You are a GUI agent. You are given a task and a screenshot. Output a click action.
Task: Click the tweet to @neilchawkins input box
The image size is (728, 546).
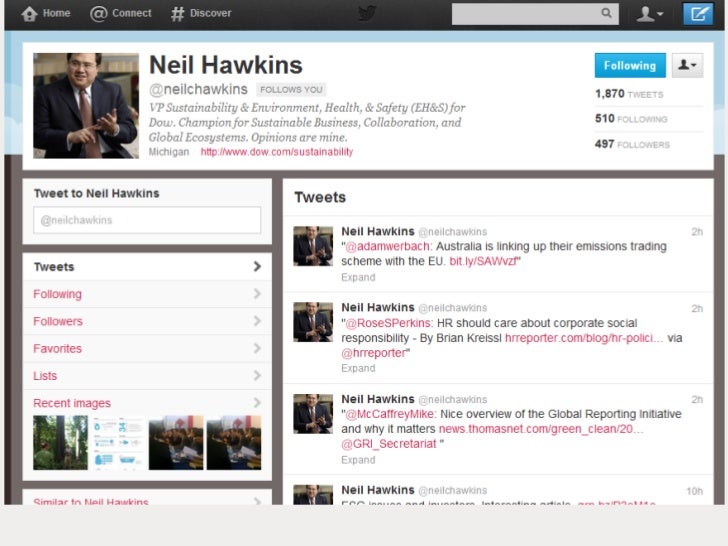(x=147, y=220)
